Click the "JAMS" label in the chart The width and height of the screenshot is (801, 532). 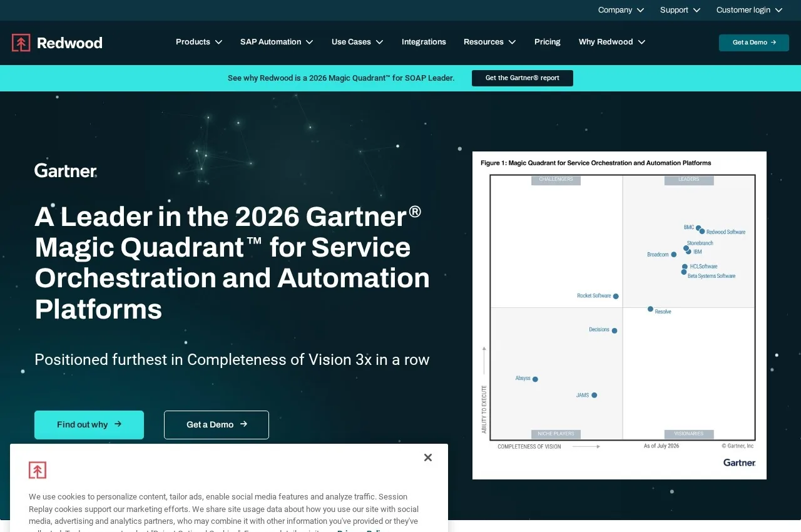click(x=583, y=396)
